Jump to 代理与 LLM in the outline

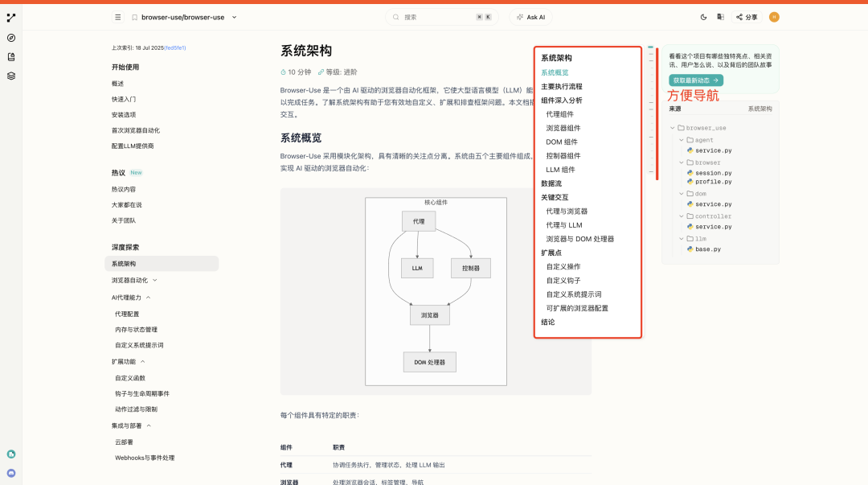pyautogui.click(x=564, y=225)
